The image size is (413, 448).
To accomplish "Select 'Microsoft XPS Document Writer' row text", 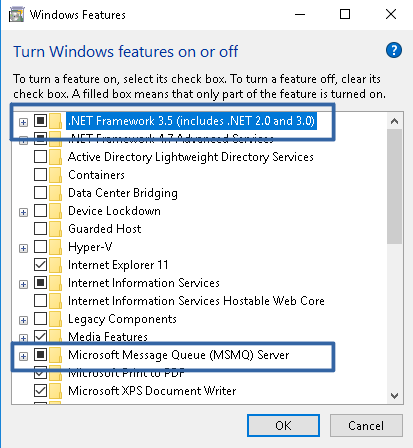I will pyautogui.click(x=152, y=391).
